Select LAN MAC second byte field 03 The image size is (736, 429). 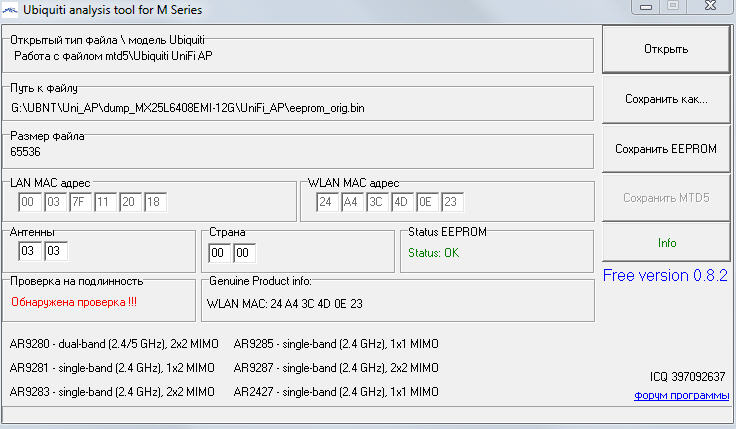tap(55, 202)
